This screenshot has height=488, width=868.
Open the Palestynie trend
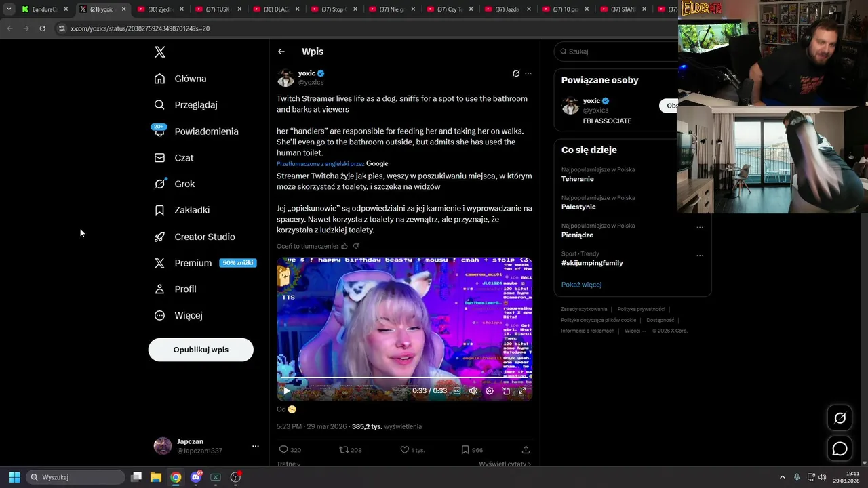click(x=578, y=207)
